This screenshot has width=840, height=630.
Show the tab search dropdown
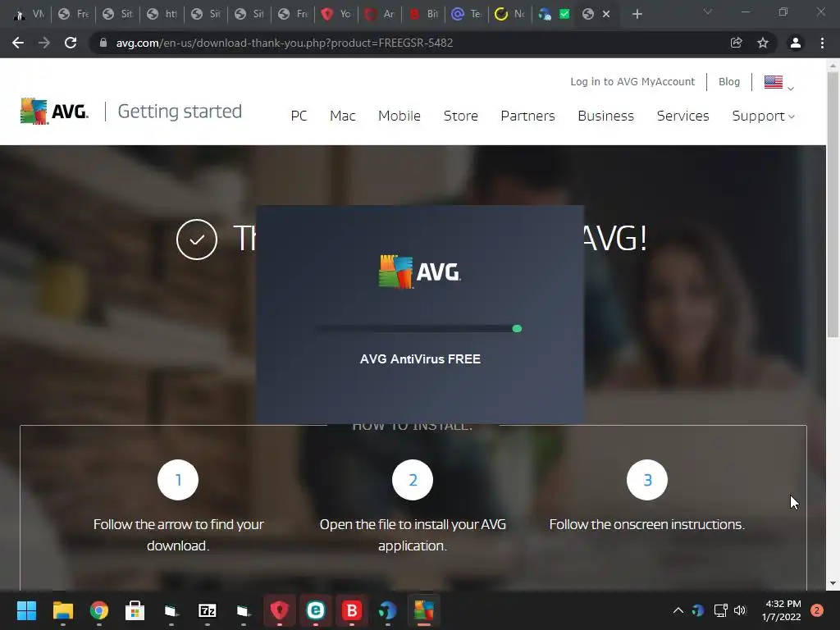(x=708, y=11)
